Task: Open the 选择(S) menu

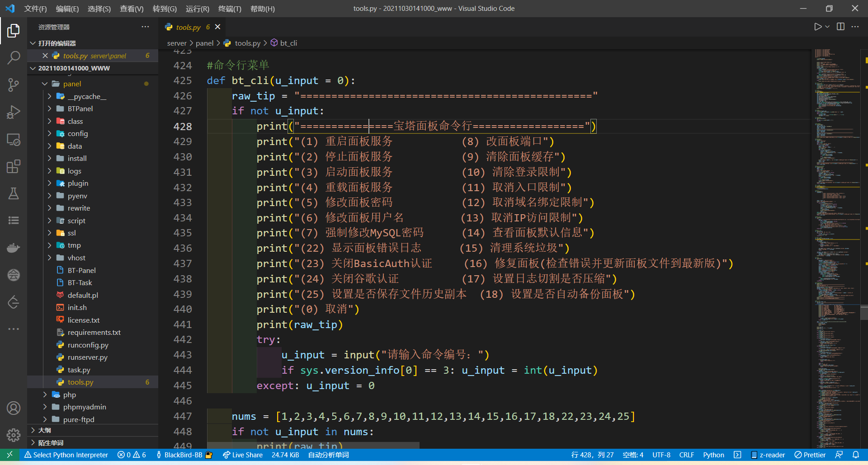Action: 99,9
